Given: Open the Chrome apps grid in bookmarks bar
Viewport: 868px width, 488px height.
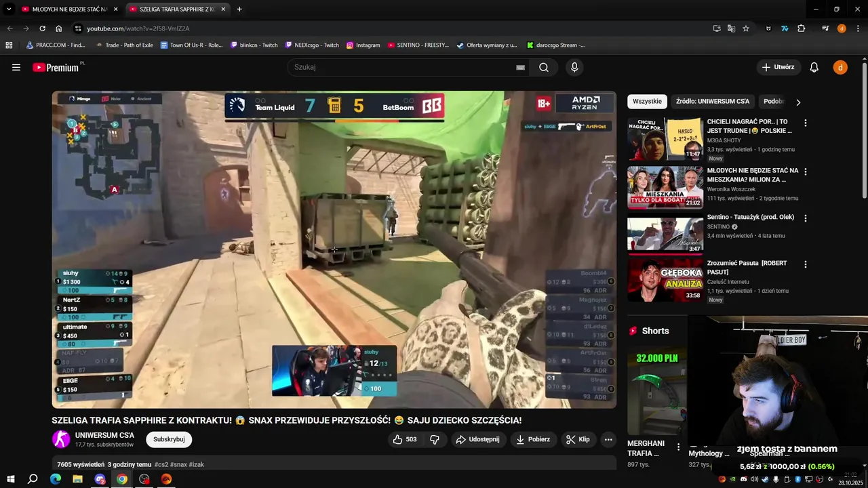Looking at the screenshot, I should (9, 45).
